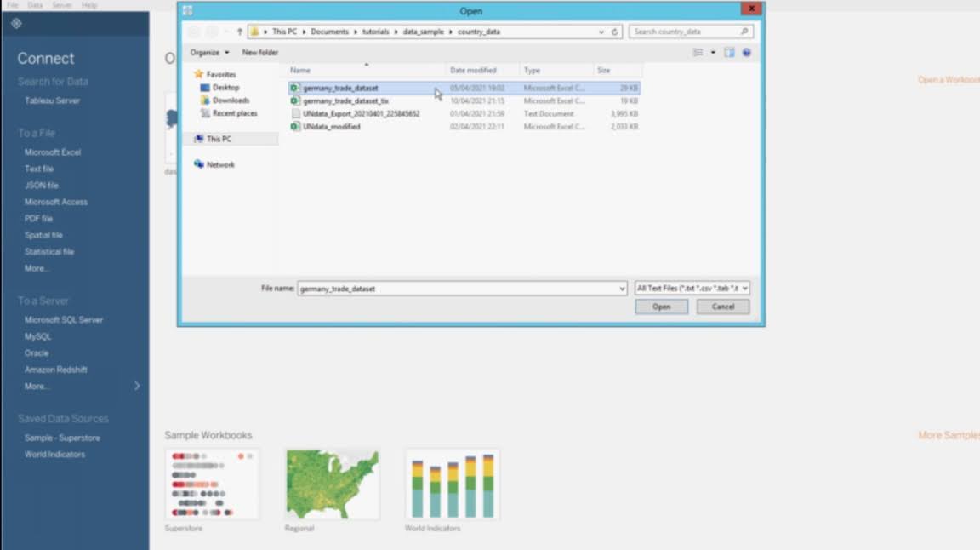
Task: Click the change view icon in dialog toolbar
Action: [698, 53]
